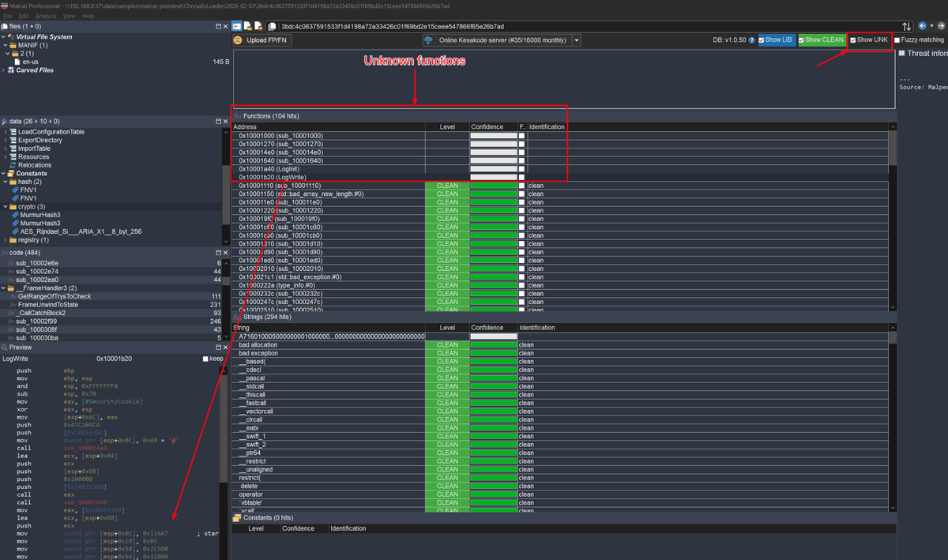Expand the LoadConfigurationTable node
The width and height of the screenshot is (948, 560).
coord(5,132)
